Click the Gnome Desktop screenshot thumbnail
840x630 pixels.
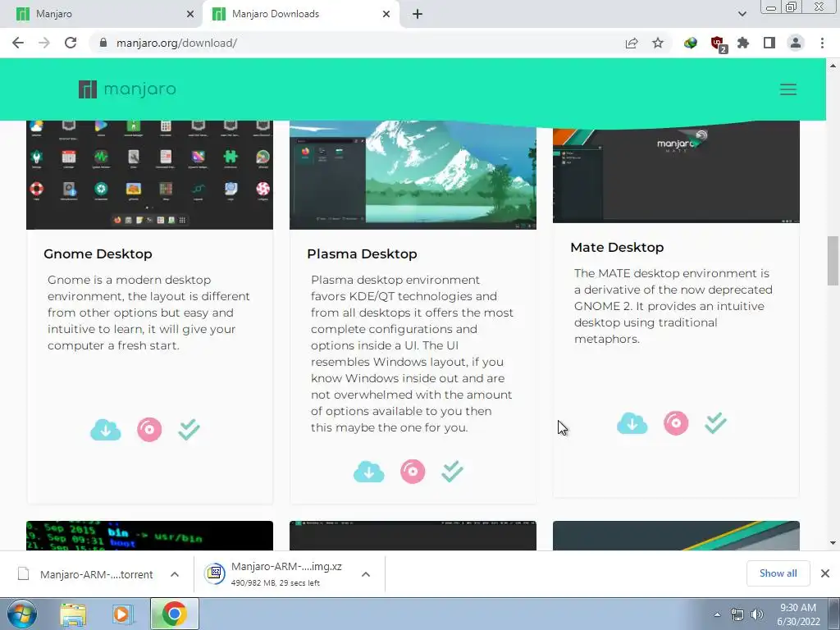149,175
